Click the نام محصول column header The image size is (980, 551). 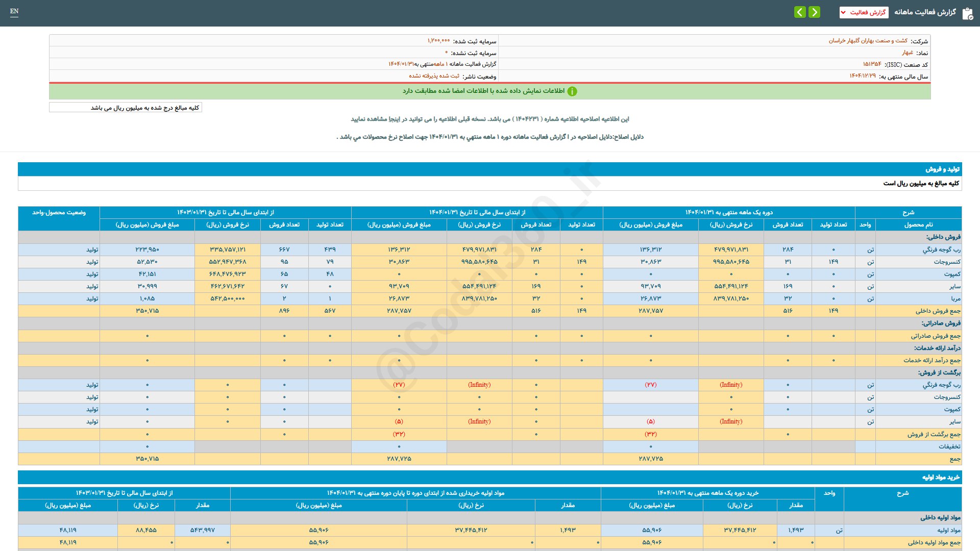pos(918,224)
